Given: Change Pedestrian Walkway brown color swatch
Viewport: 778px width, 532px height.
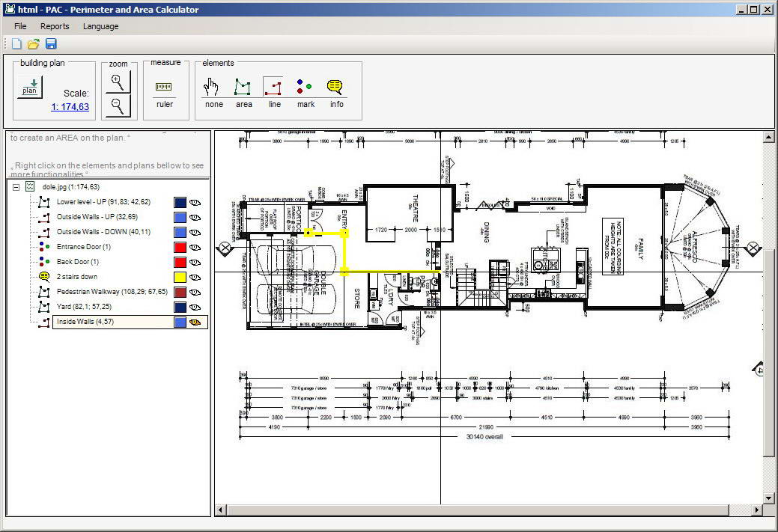Looking at the screenshot, I should coord(180,292).
